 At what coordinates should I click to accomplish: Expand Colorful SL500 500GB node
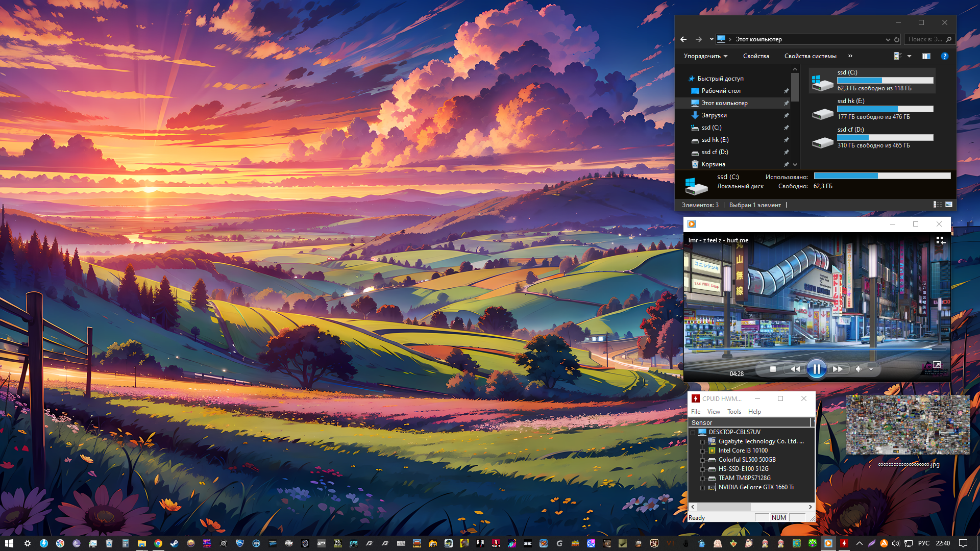tap(703, 460)
